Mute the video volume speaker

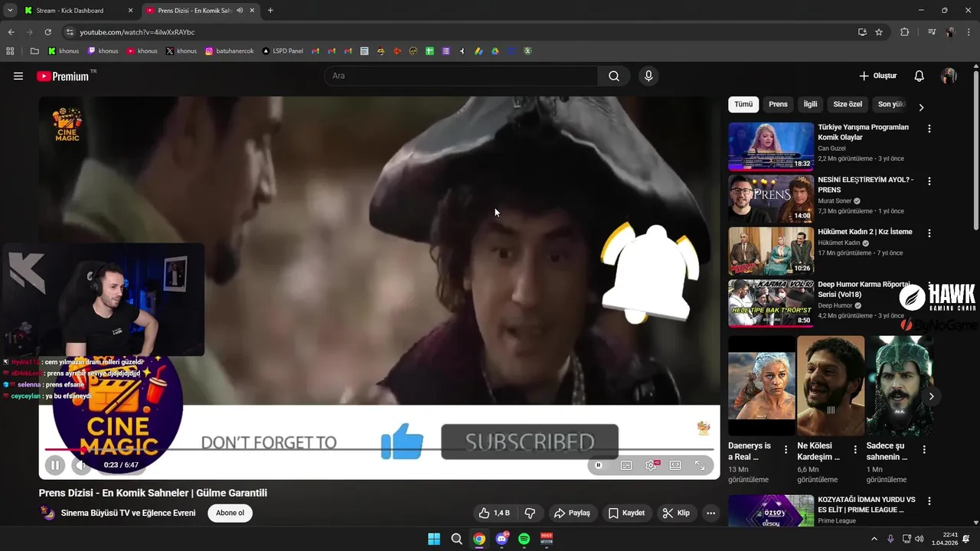[80, 465]
